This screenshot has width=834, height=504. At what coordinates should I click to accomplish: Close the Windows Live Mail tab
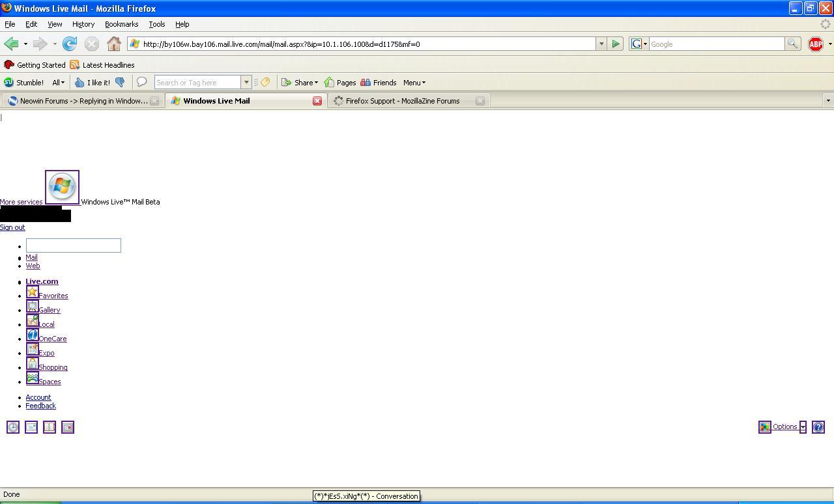click(317, 101)
